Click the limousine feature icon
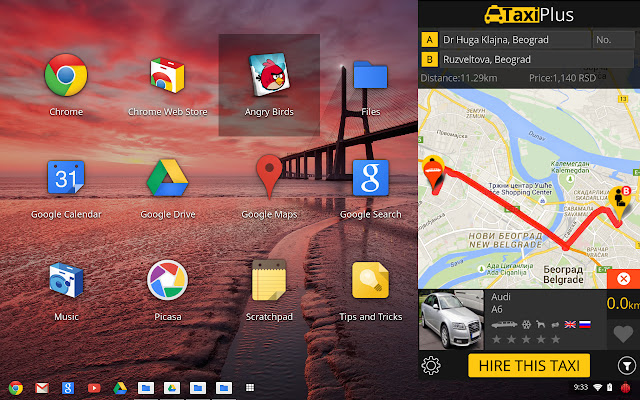Viewport: 640px width, 400px height. [504, 324]
